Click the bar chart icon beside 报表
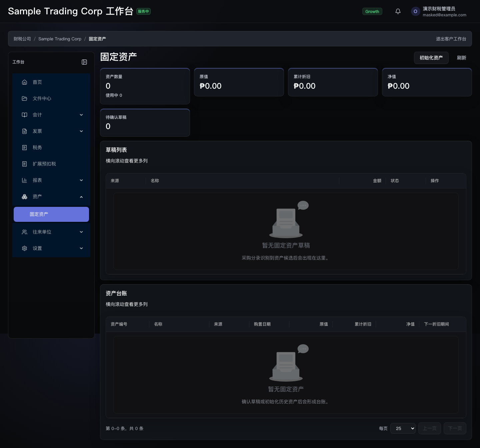Image resolution: width=480 pixels, height=448 pixels. pos(24,180)
